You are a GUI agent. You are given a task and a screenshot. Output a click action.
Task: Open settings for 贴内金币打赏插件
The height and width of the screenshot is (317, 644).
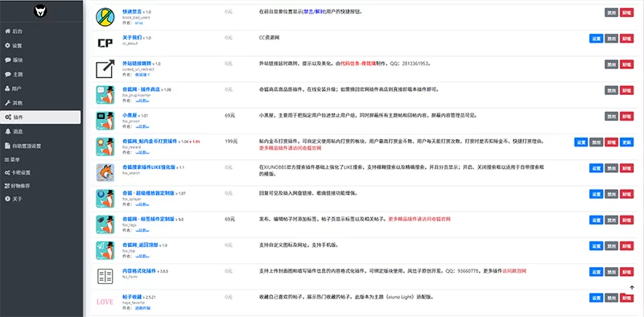pos(580,142)
